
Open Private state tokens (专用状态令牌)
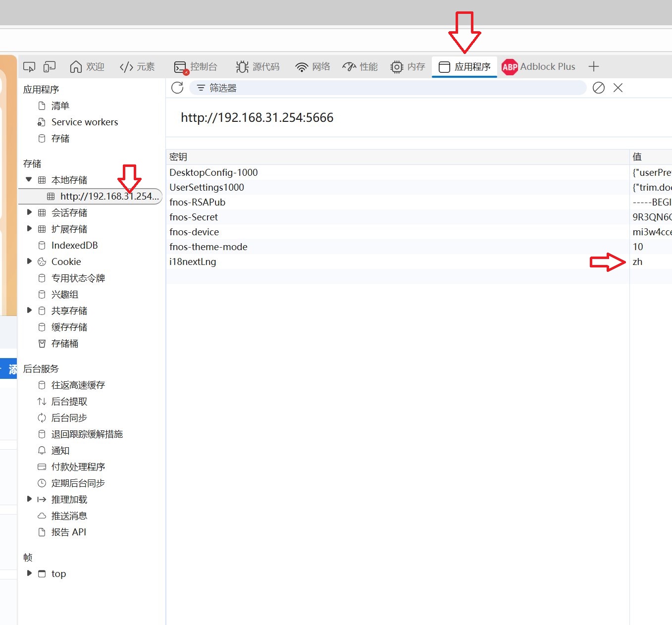tap(78, 278)
